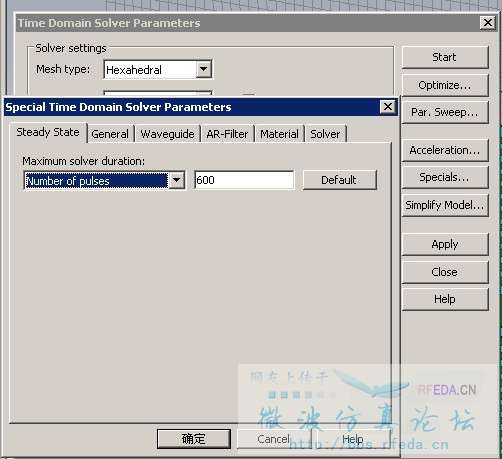Click the Default button
This screenshot has height=459, width=502.
pos(339,180)
